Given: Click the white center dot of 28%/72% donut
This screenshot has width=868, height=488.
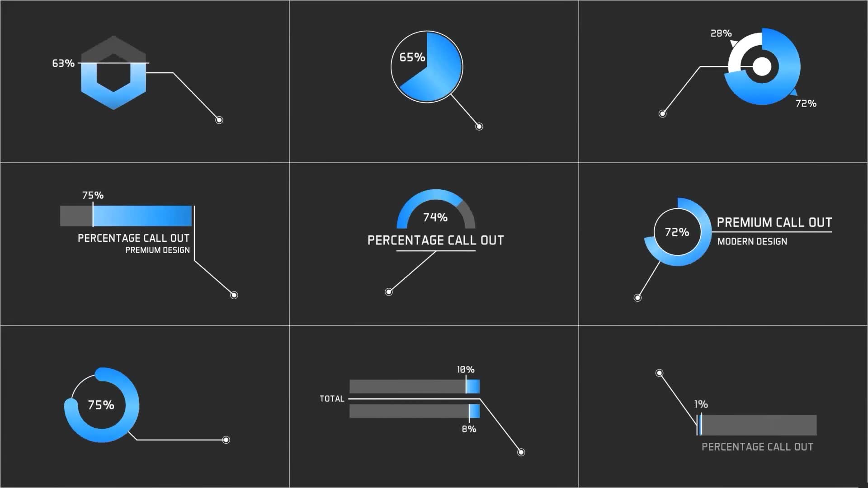Looking at the screenshot, I should [762, 67].
